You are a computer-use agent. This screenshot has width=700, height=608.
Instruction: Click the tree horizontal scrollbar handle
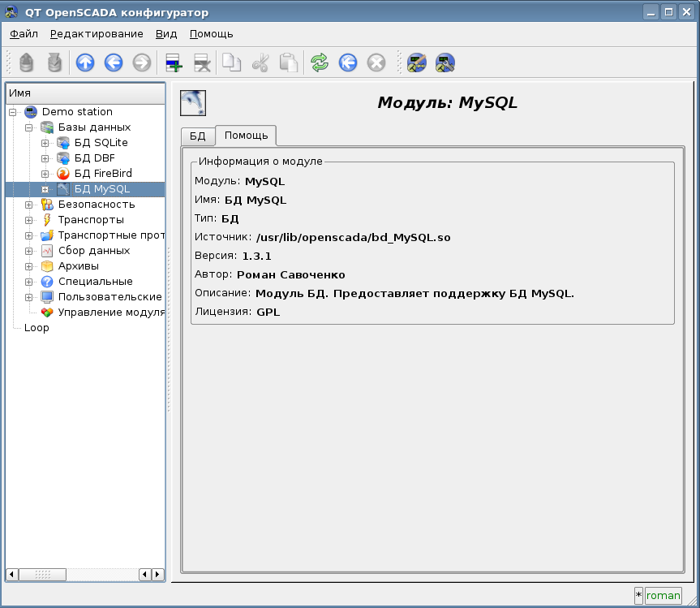pyautogui.click(x=42, y=574)
